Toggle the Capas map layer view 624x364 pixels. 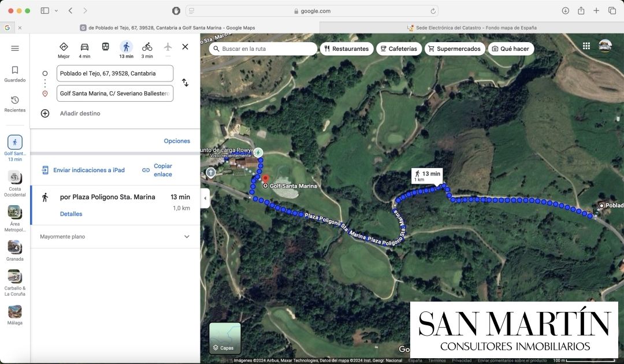(x=225, y=338)
